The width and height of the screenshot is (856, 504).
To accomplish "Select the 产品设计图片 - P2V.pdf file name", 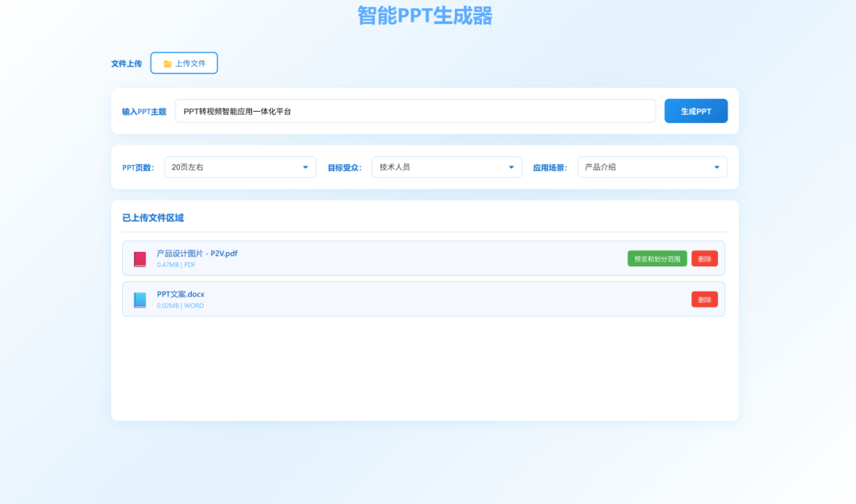I will 197,254.
